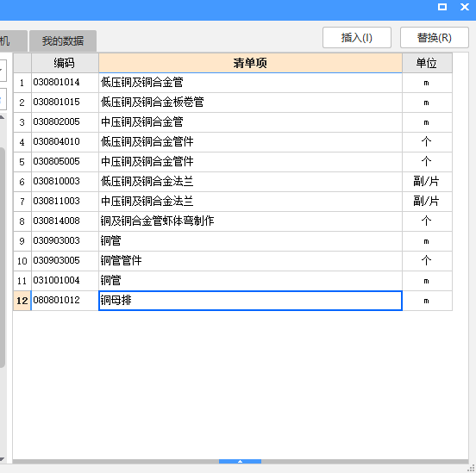Click the 铜母排 cell

(250, 301)
